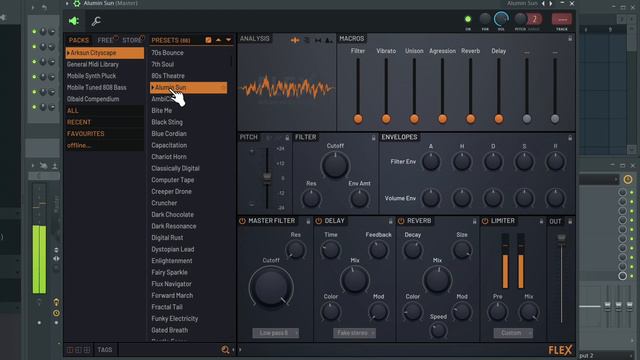Viewport: 640px width, 360px height.
Task: Click the right arrow in bottom bar
Action: pos(240,350)
